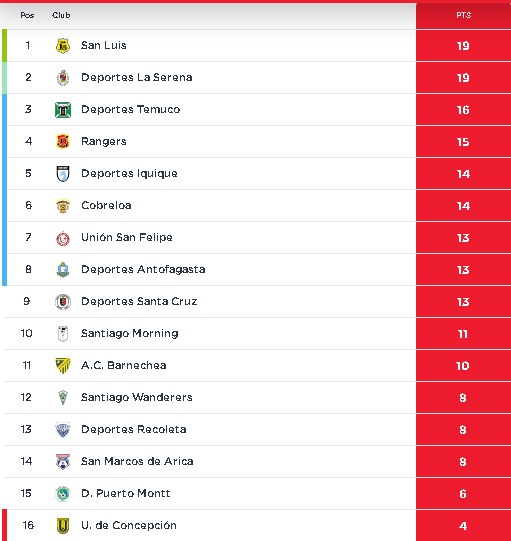This screenshot has width=511, height=541.
Task: Click the A.C. Barnechea yellow shield
Action: (x=63, y=366)
